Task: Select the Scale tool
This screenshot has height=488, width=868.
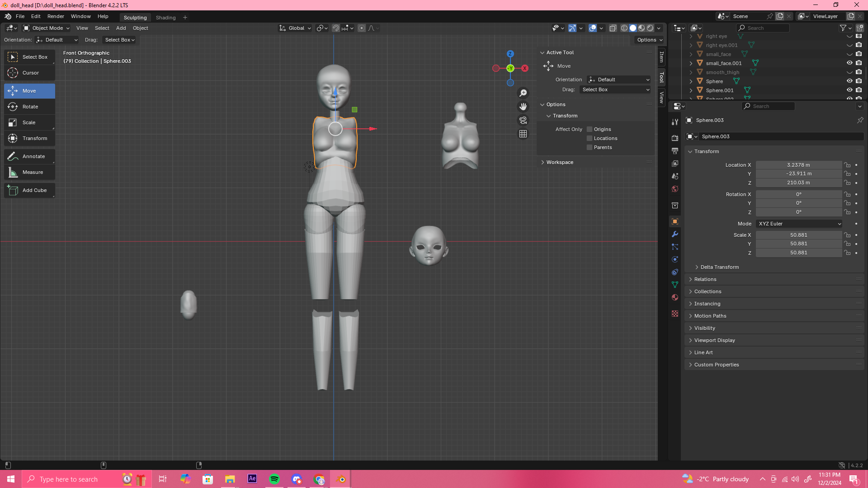Action: (x=29, y=122)
